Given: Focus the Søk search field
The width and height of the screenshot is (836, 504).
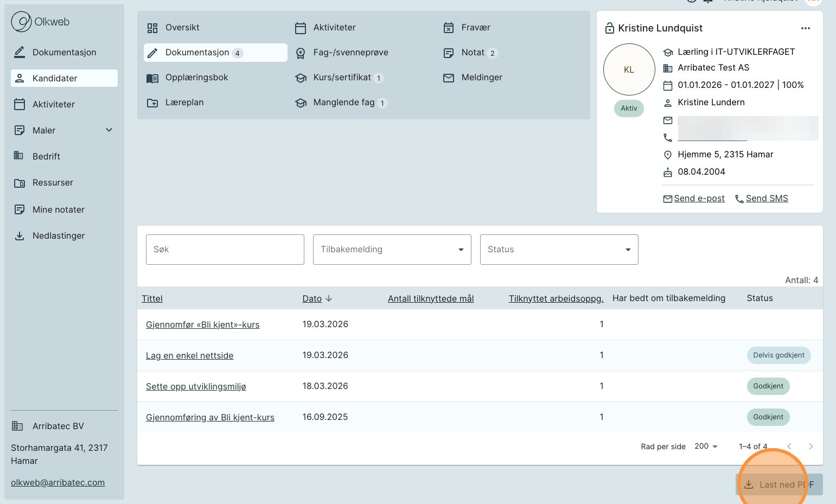Looking at the screenshot, I should (x=225, y=250).
